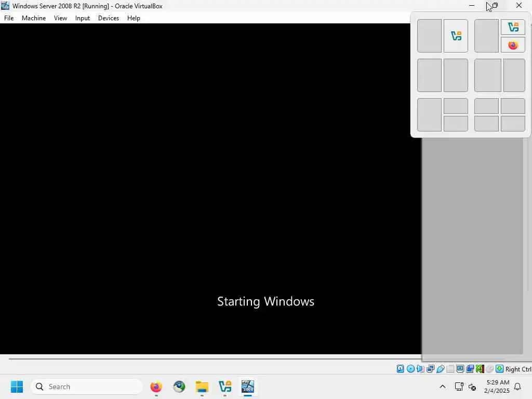Minimize the VirtualBox VM window
Image resolution: width=532 pixels, height=399 pixels.
click(x=472, y=5)
